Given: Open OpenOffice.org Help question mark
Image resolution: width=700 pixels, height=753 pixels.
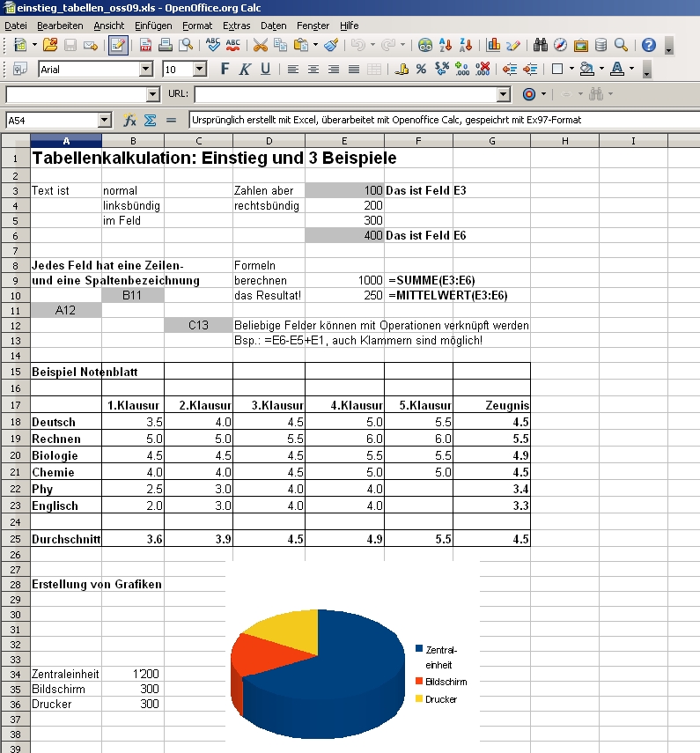Looking at the screenshot, I should click(649, 45).
